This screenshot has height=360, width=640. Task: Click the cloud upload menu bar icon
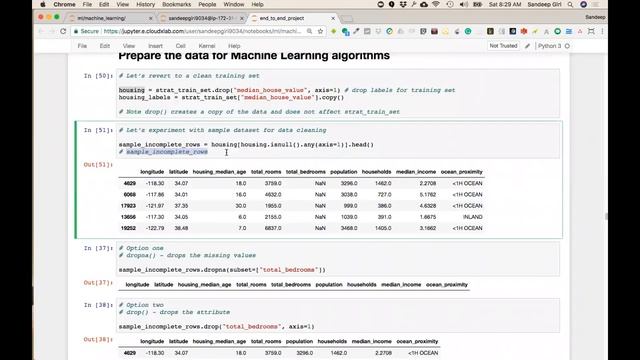click(x=424, y=4)
